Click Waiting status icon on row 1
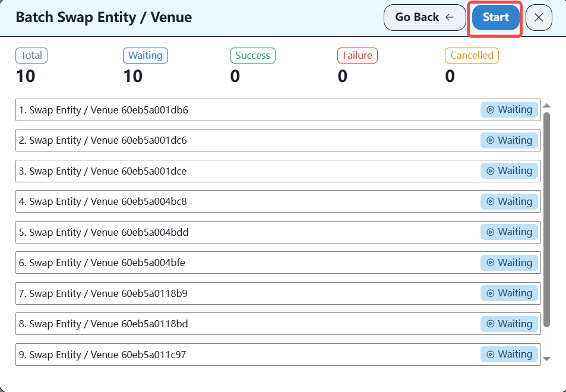Screen dimensions: 566x392 pos(491,110)
